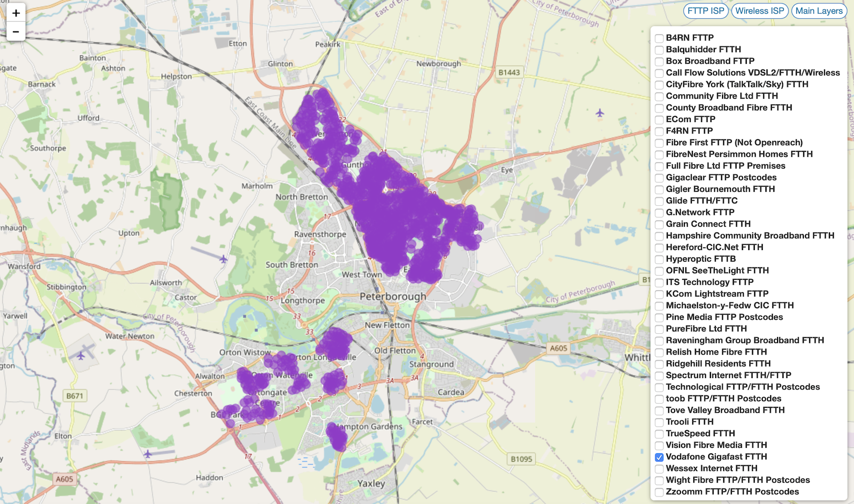854x504 pixels.
Task: Toggle Relish Home Fibre FTTH
Action: coord(659,353)
